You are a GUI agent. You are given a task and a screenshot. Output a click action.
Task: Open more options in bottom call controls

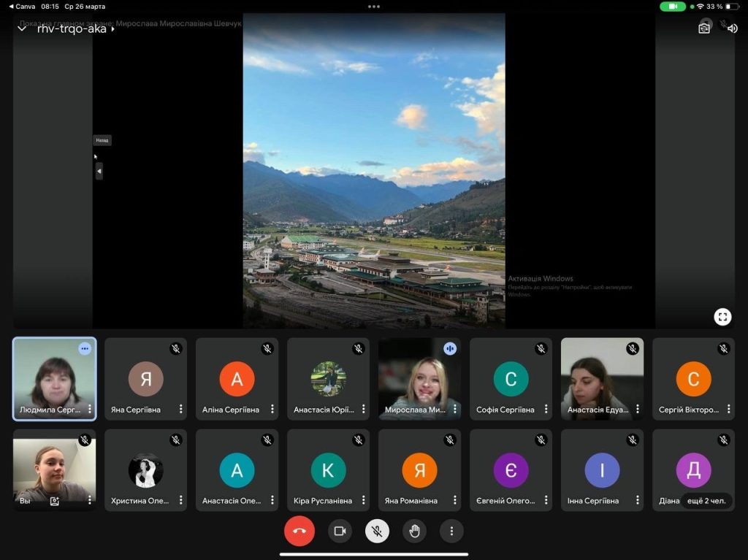(x=451, y=531)
